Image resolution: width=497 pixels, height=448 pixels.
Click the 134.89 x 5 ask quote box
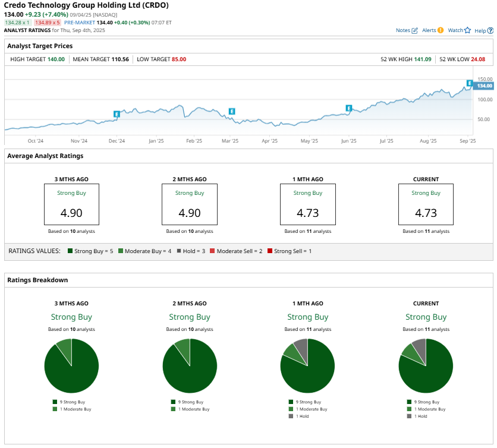tap(47, 23)
